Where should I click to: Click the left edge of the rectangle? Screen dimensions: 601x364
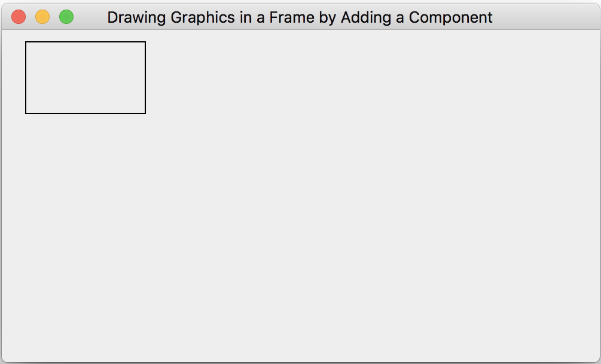click(26, 78)
